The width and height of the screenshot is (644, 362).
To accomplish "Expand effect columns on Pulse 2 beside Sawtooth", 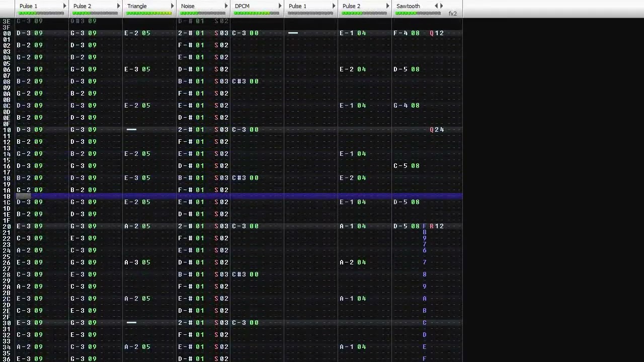I will coord(387,6).
